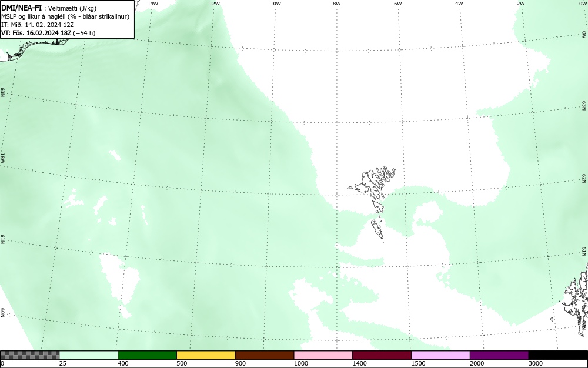The height and width of the screenshot is (368, 588).
Task: Click the "DMI/NEA-FI" title text
Action: pos(21,8)
